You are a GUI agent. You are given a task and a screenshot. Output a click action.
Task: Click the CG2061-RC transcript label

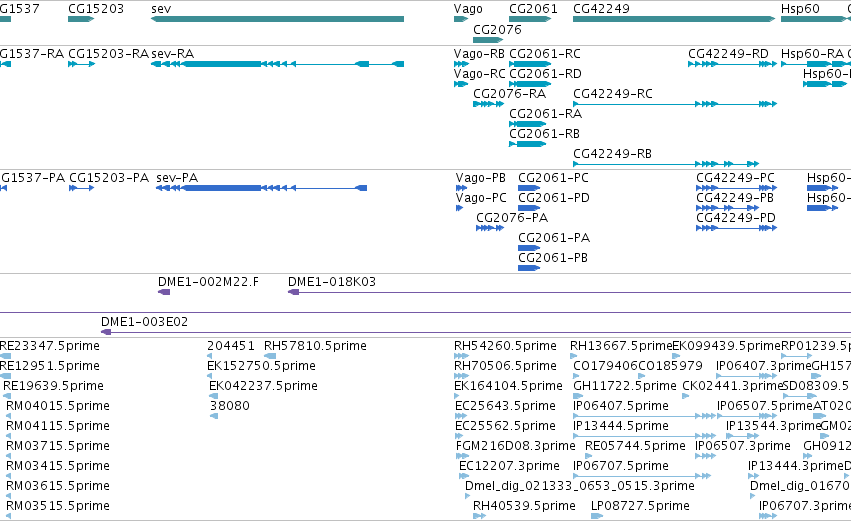click(x=545, y=54)
